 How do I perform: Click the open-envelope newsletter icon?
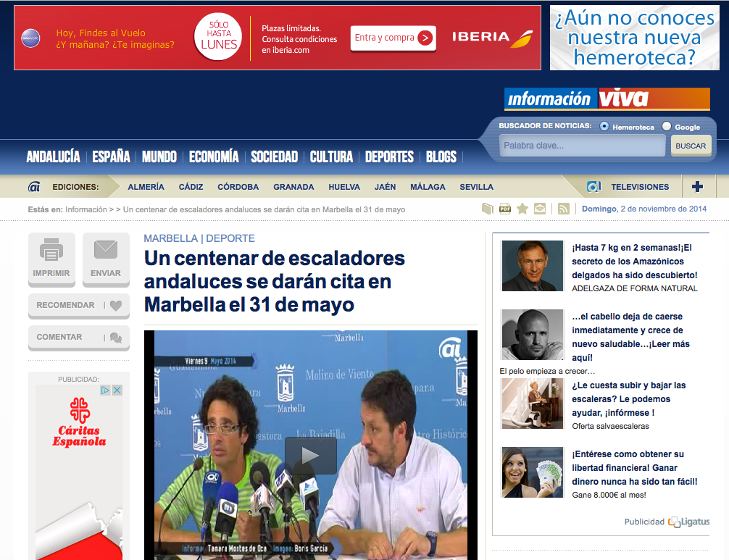540,209
